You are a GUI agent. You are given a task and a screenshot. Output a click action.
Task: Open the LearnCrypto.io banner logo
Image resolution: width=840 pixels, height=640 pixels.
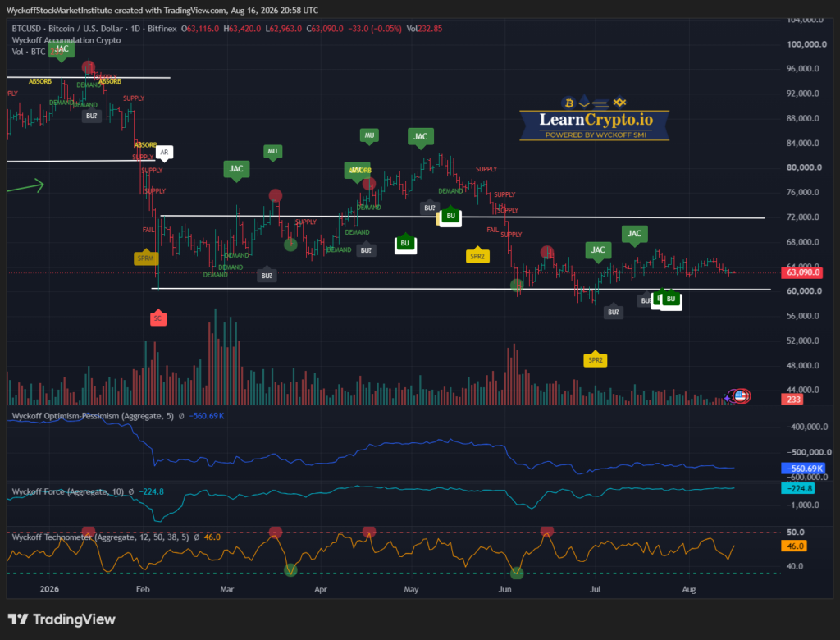tap(594, 119)
